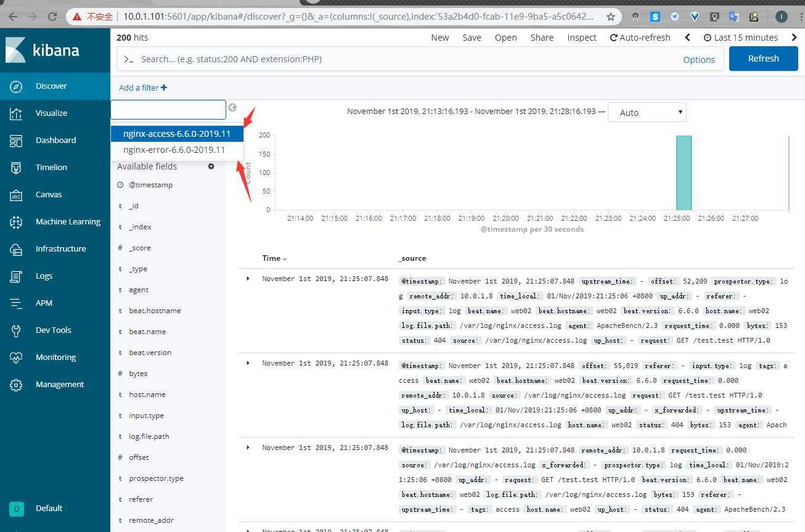Sort by the Time column header
This screenshot has width=805, height=532.
pyautogui.click(x=275, y=258)
